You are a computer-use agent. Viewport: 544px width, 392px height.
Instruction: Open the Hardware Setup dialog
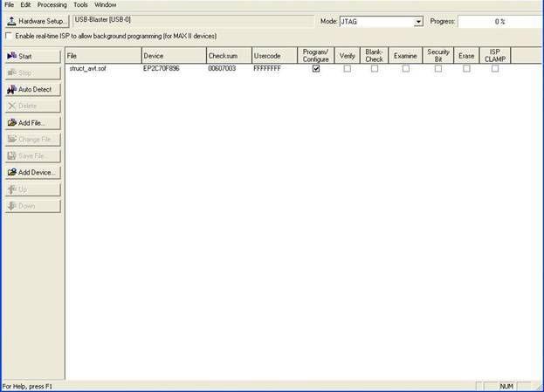pos(37,20)
